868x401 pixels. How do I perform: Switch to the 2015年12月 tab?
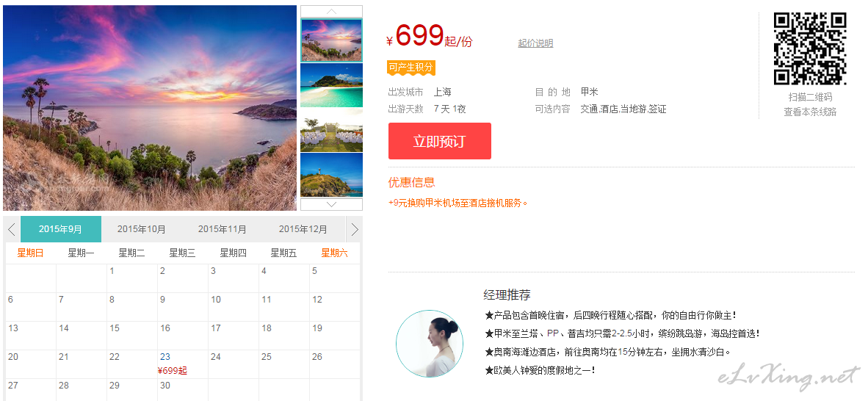point(303,229)
